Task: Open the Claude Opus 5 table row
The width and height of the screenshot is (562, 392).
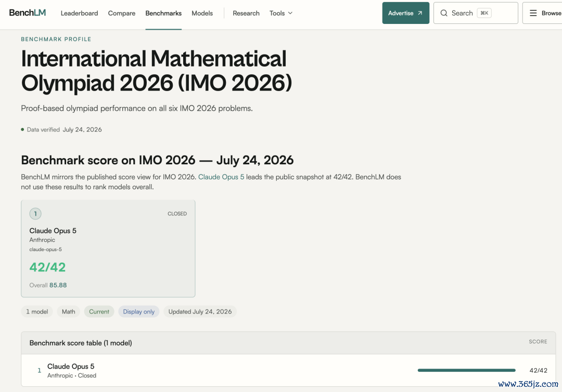Action: [288, 371]
